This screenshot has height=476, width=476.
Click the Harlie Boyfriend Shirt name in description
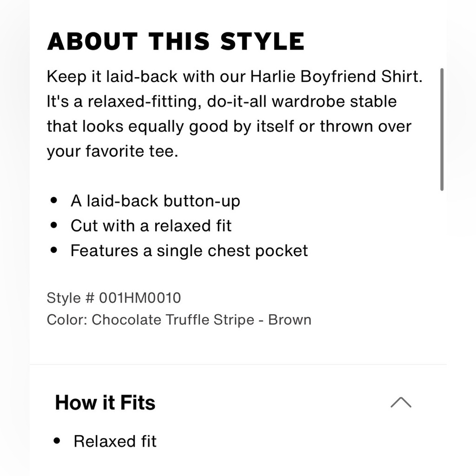[x=336, y=77]
